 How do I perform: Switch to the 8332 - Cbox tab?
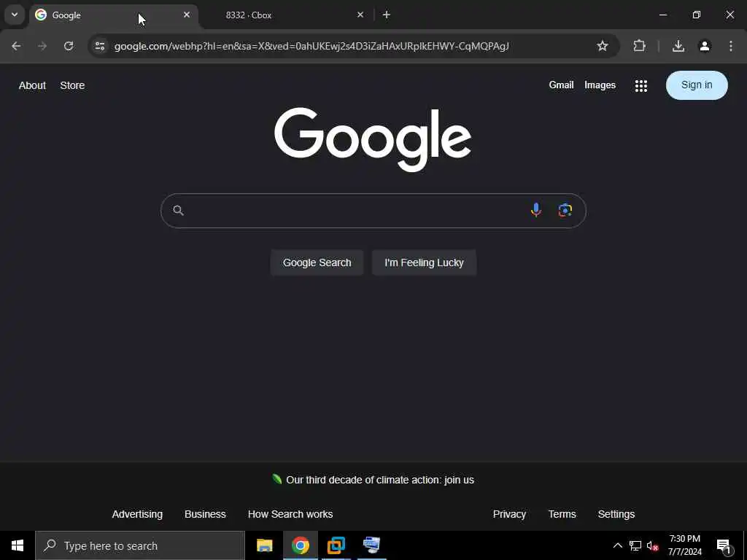coord(286,15)
